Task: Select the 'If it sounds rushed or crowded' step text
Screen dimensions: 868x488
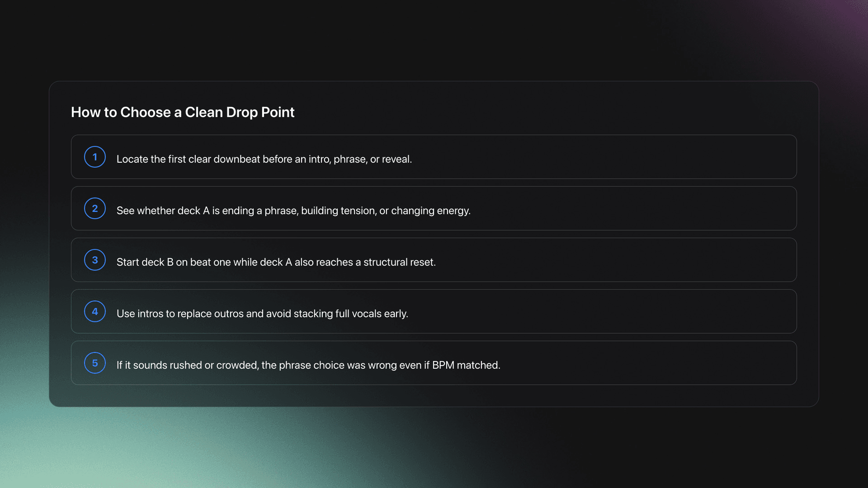Action: [x=308, y=365]
